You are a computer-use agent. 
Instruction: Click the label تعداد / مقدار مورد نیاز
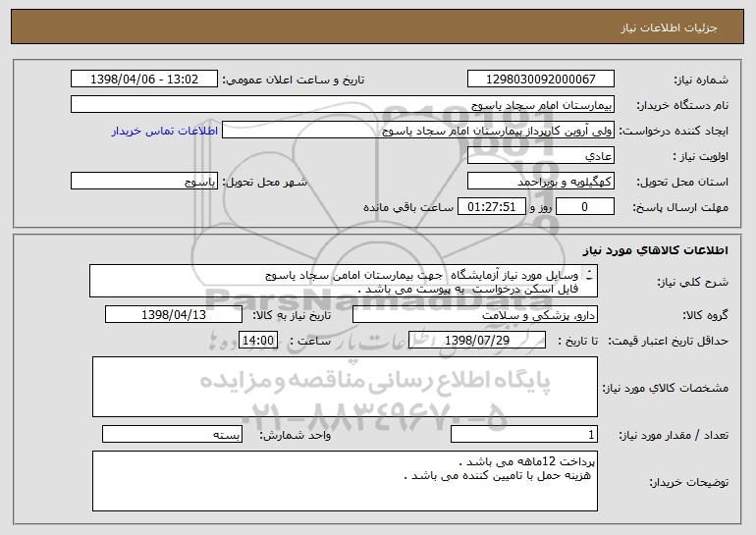coord(674,435)
